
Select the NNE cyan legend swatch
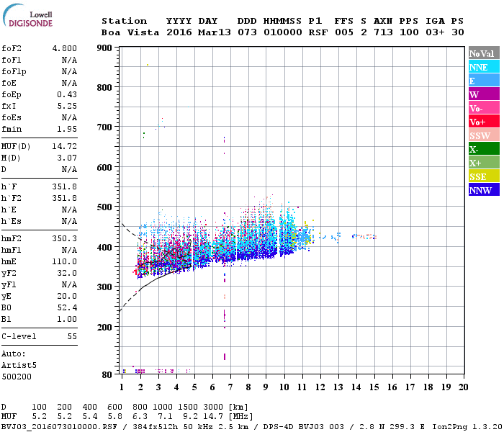(x=484, y=67)
